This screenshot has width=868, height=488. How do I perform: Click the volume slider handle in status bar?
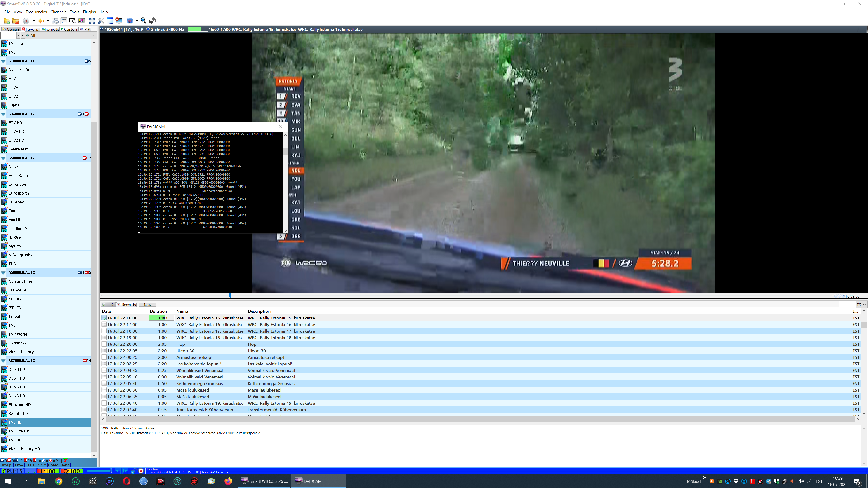(x=111, y=471)
